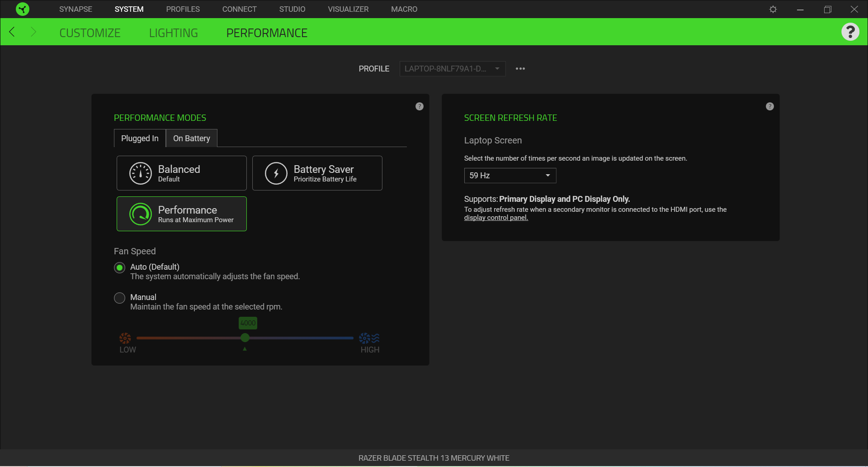This screenshot has width=868, height=467.
Task: Go forward with the right arrow
Action: 33,32
